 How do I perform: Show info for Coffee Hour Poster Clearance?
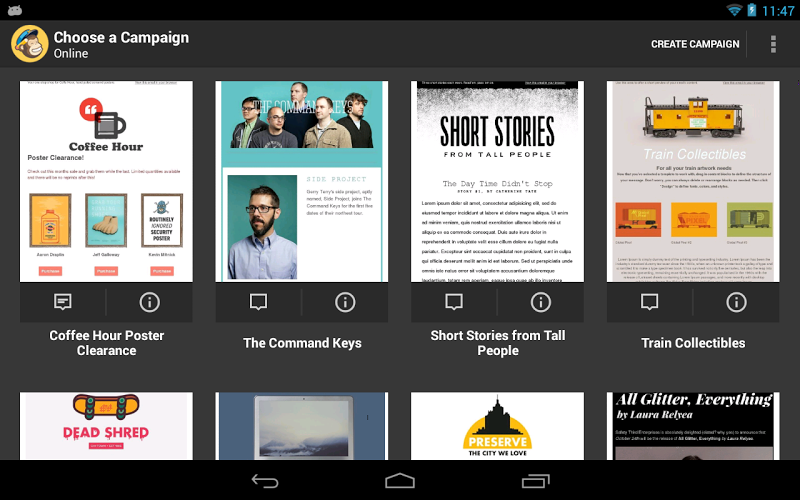149,302
